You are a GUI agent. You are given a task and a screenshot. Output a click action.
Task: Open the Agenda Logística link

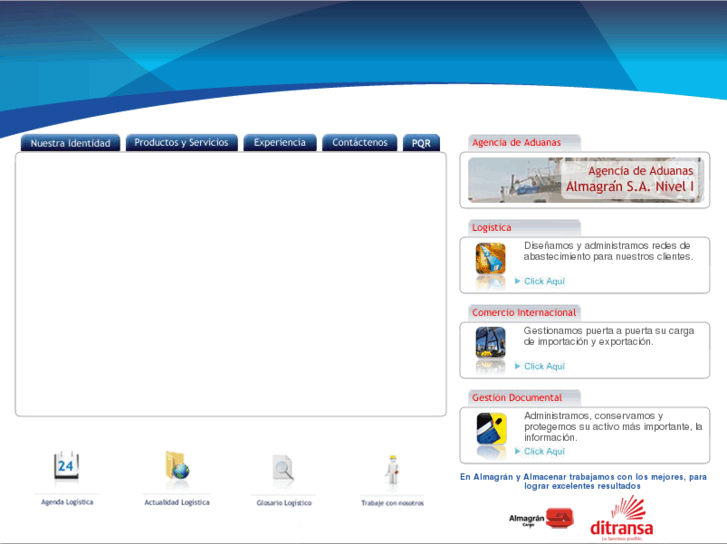67,502
